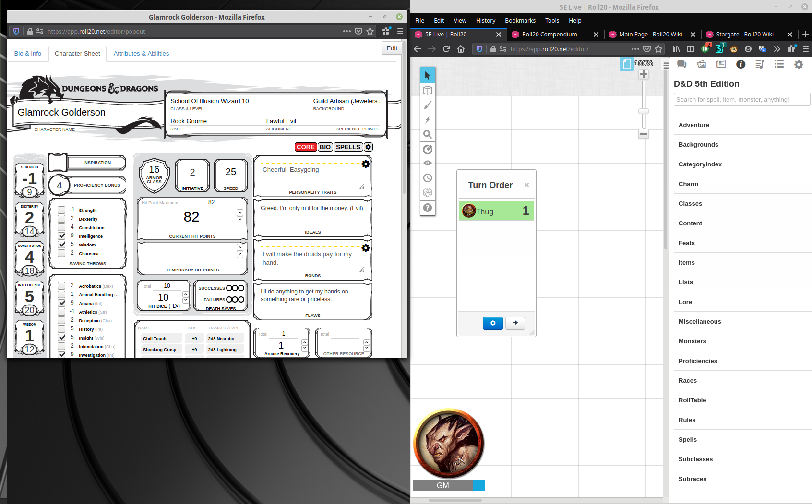The height and width of the screenshot is (504, 812).
Task: Select the FX lightning bolt tool
Action: pyautogui.click(x=428, y=120)
